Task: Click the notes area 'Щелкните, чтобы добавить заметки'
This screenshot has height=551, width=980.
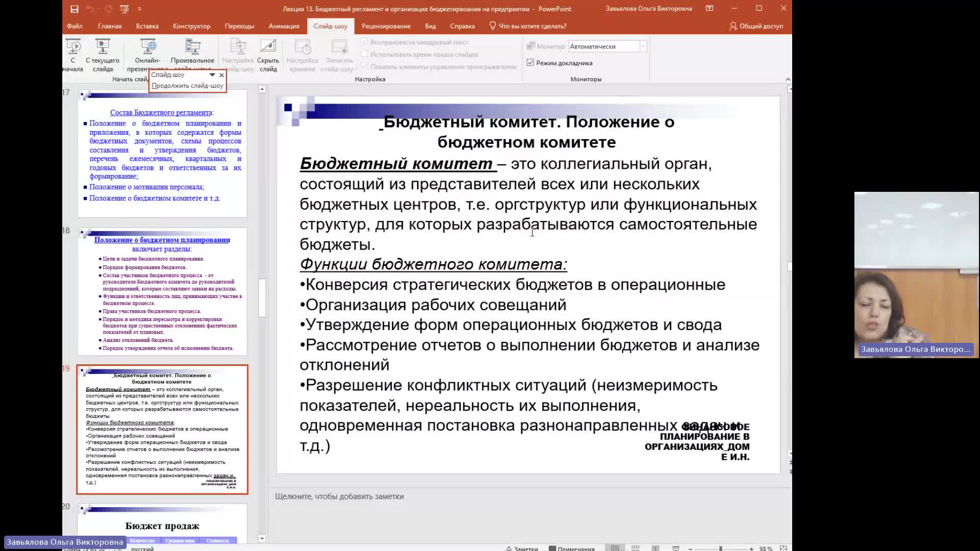Action: tap(339, 496)
